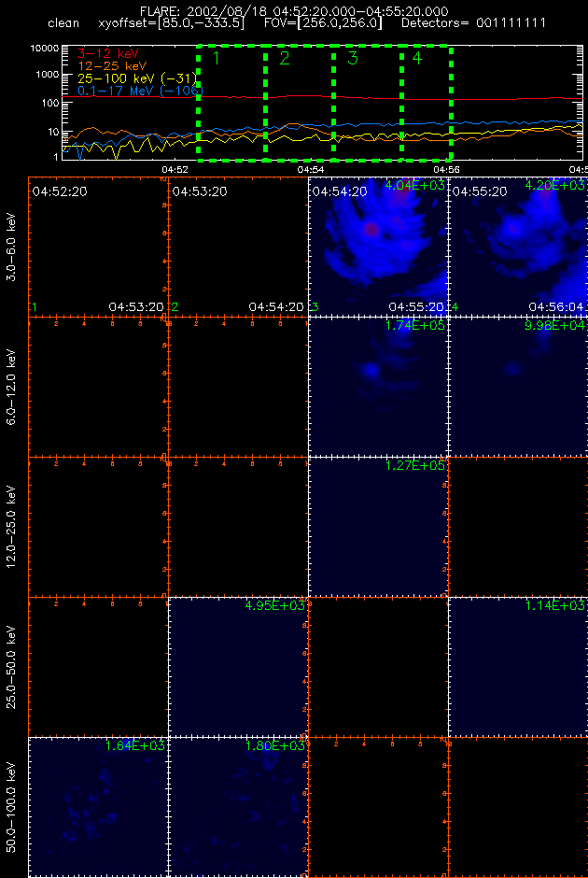Screen dimensions: 588x878
Task: Click peak value 1.27E+05 label
Action: [x=415, y=466]
